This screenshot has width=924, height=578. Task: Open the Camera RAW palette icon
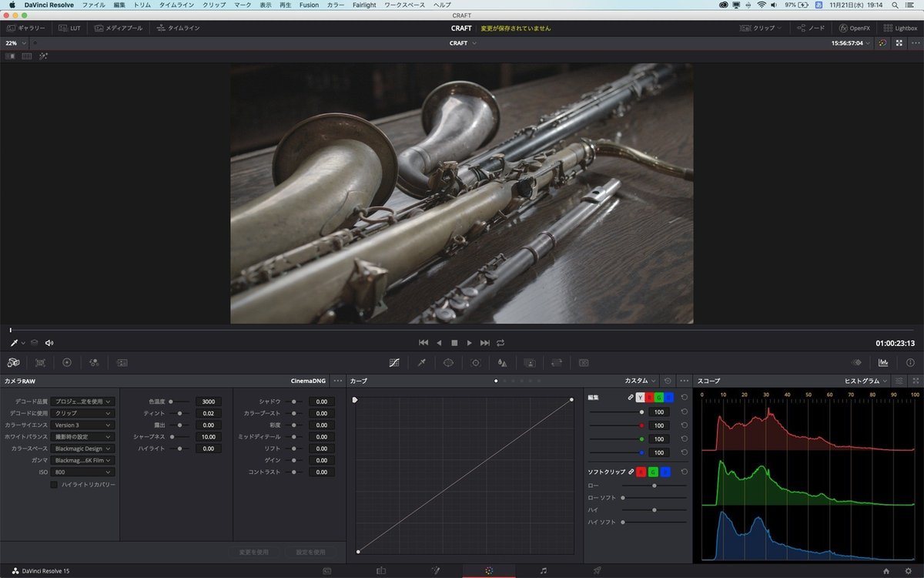(x=13, y=362)
